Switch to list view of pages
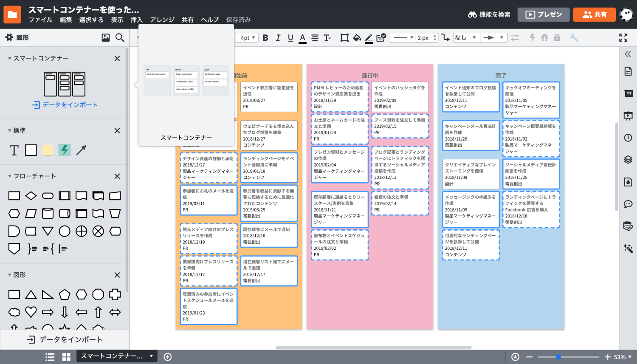The height and width of the screenshot is (364, 637). coord(50,357)
